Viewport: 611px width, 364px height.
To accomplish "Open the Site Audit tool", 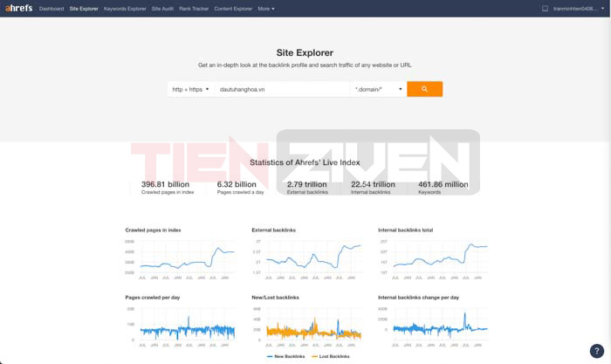I will pyautogui.click(x=162, y=9).
